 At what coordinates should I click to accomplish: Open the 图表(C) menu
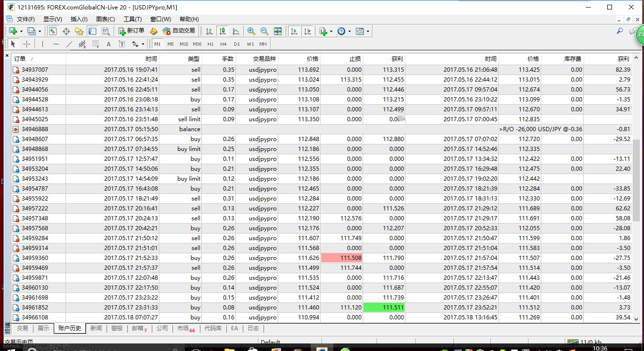pos(106,19)
